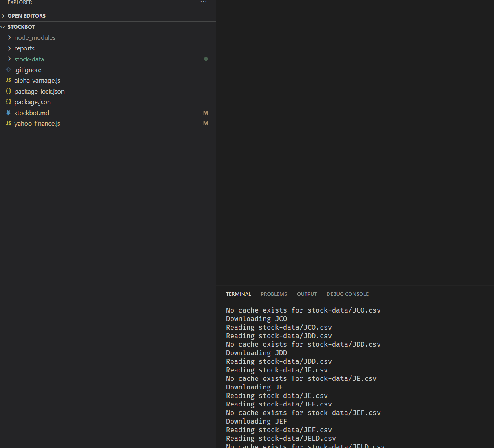Image resolution: width=494 pixels, height=448 pixels.
Task: Click the green dot on stock-data
Action: 206,59
